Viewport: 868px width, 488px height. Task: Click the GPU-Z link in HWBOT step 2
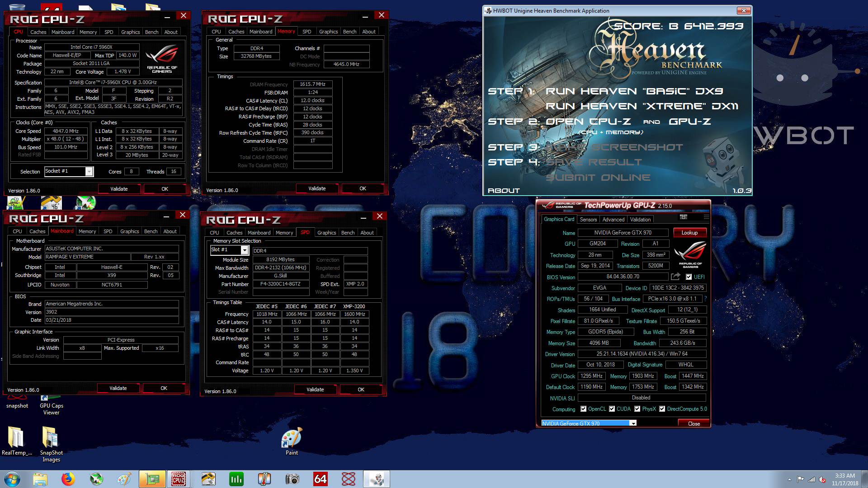click(689, 122)
